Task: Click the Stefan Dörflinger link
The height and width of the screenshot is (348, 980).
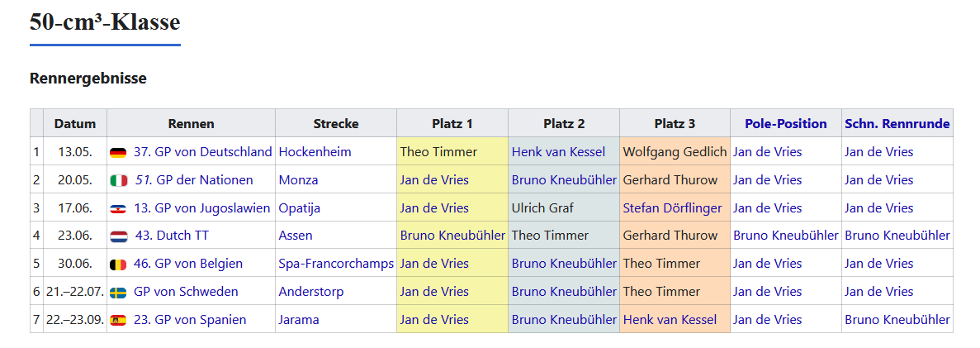Action: point(672,208)
